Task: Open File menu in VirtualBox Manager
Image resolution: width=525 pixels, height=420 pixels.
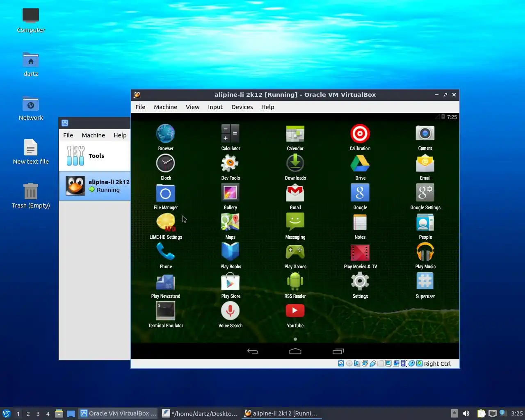Action: tap(68, 135)
